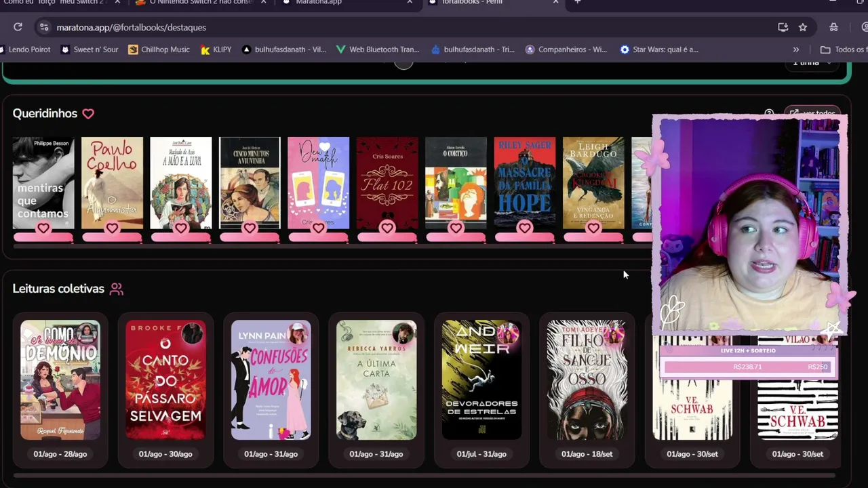This screenshot has height=488, width=868.
Task: Click heart badge under 'Flat 102'
Action: tap(387, 229)
